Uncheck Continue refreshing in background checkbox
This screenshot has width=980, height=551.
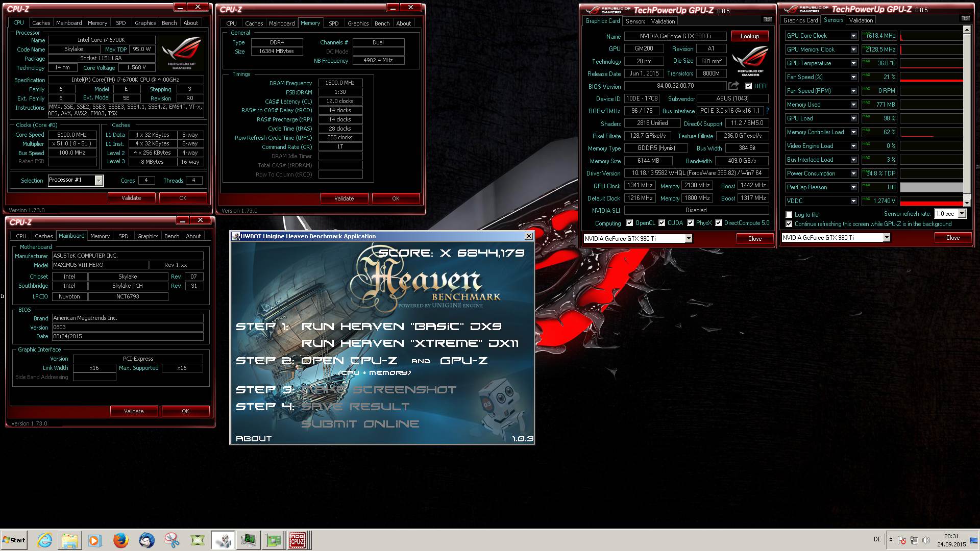789,224
